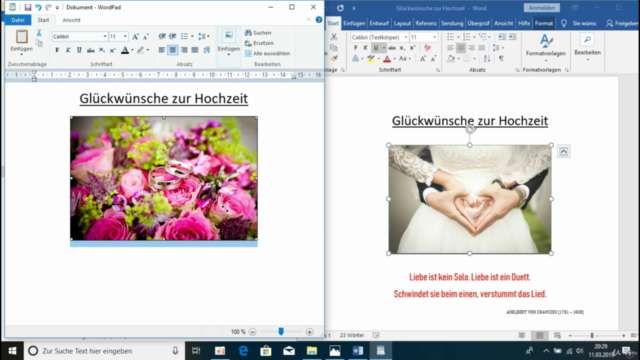
Task: Toggle underline in WordPad
Action: [79, 50]
